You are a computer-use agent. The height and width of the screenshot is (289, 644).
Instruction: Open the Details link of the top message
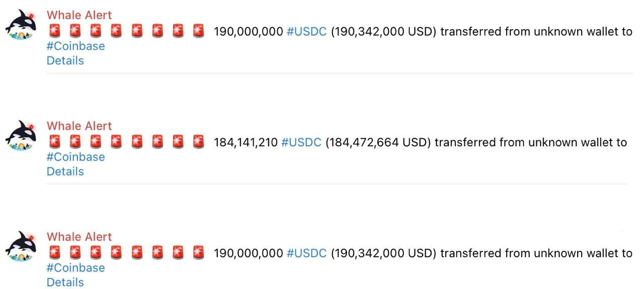click(65, 61)
